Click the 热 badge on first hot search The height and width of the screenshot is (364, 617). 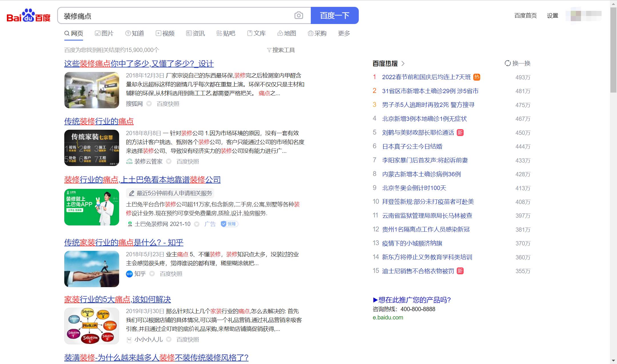477,77
